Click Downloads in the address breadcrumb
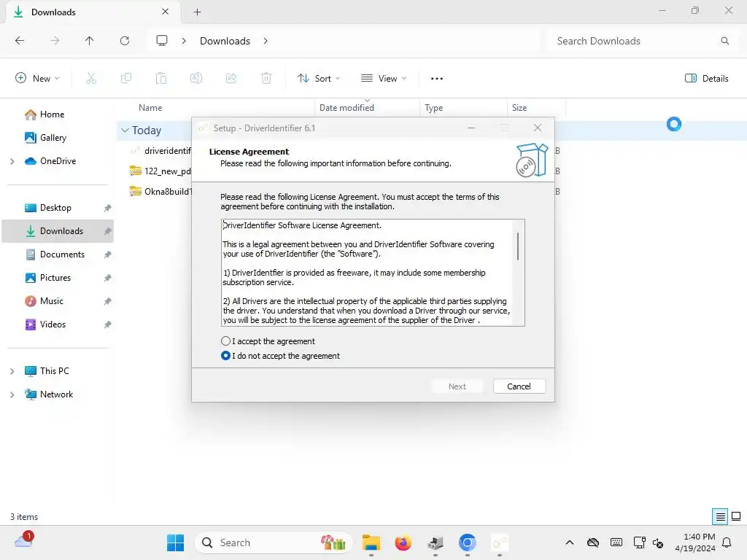The image size is (747, 560). pyautogui.click(x=225, y=41)
